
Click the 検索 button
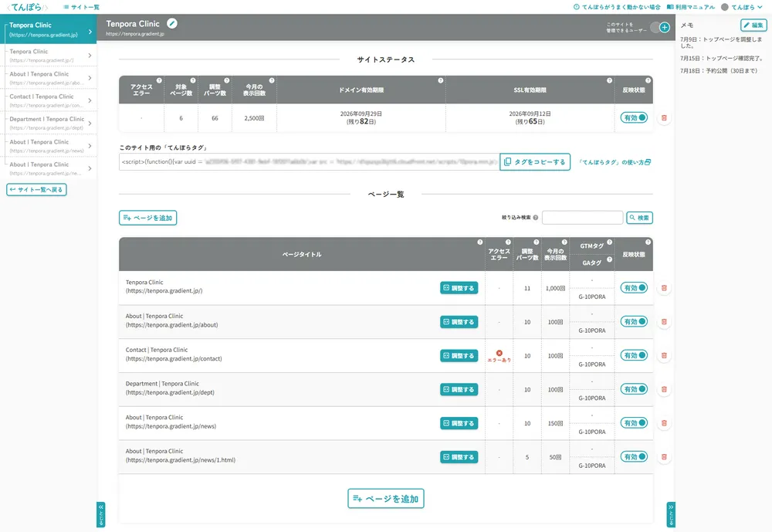click(x=639, y=218)
